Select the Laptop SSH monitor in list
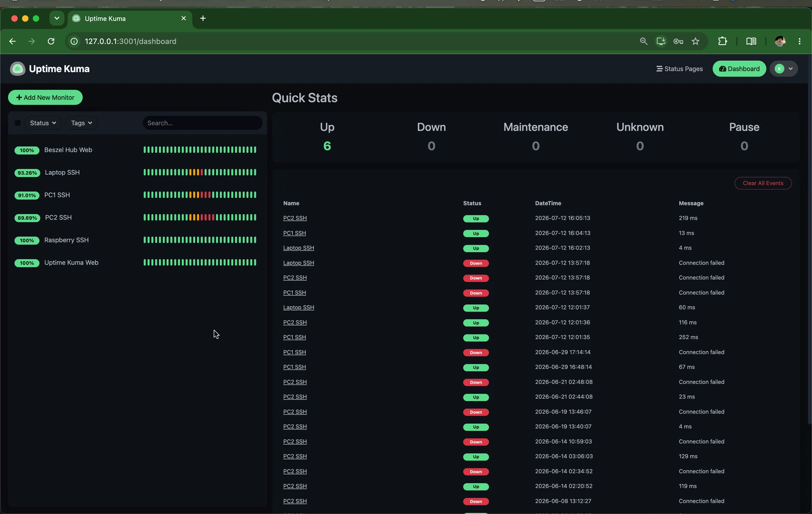 coord(137,172)
